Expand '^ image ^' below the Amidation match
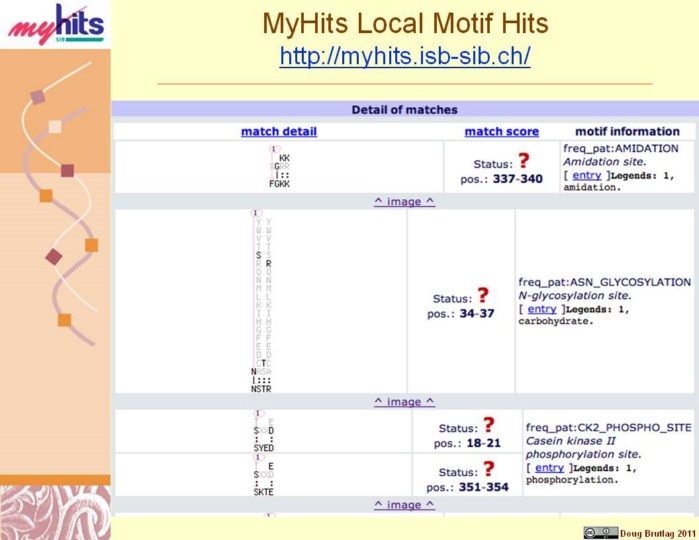The width and height of the screenshot is (699, 540). (x=404, y=201)
